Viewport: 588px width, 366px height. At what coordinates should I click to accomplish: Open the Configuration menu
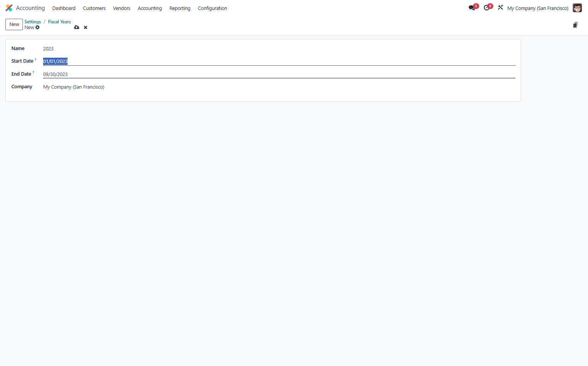[x=213, y=8]
